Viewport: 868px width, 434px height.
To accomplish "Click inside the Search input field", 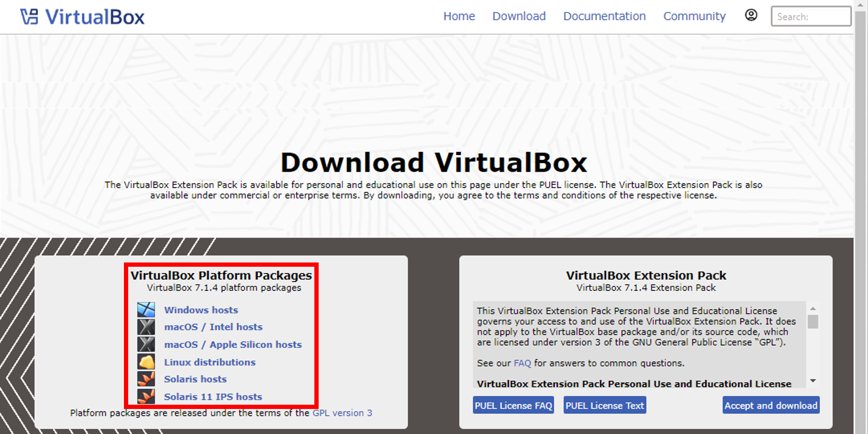I will click(811, 16).
